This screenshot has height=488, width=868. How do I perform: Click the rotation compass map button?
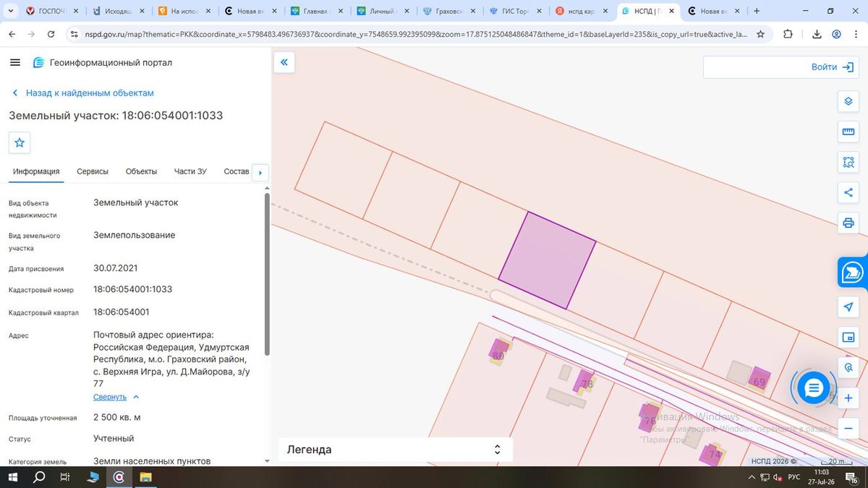point(848,368)
